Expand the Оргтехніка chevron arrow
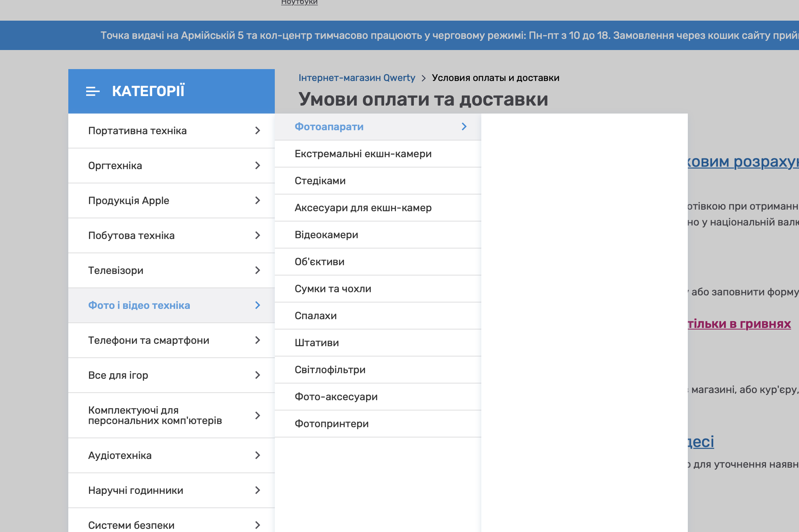 (257, 166)
